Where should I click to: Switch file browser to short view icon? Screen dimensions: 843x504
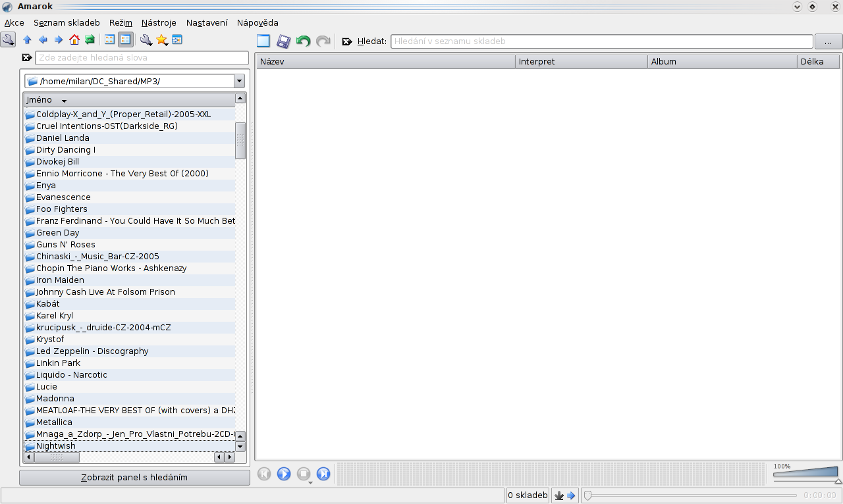pos(110,40)
